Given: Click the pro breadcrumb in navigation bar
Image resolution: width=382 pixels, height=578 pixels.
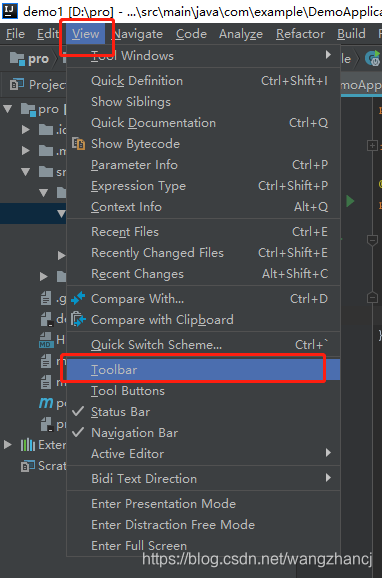Looking at the screenshot, I should coord(29,59).
